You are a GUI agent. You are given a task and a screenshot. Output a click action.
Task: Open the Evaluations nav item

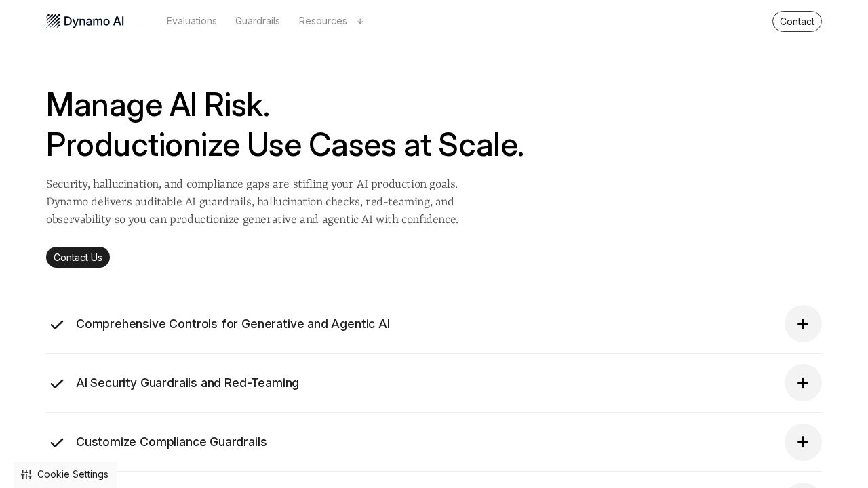point(192,21)
